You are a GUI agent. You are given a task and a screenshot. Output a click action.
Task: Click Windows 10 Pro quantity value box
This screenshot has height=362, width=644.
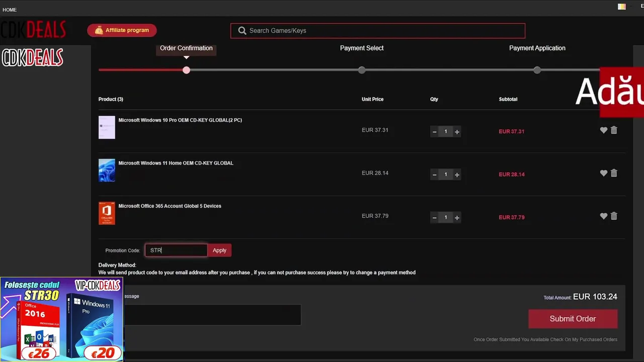coord(446,132)
